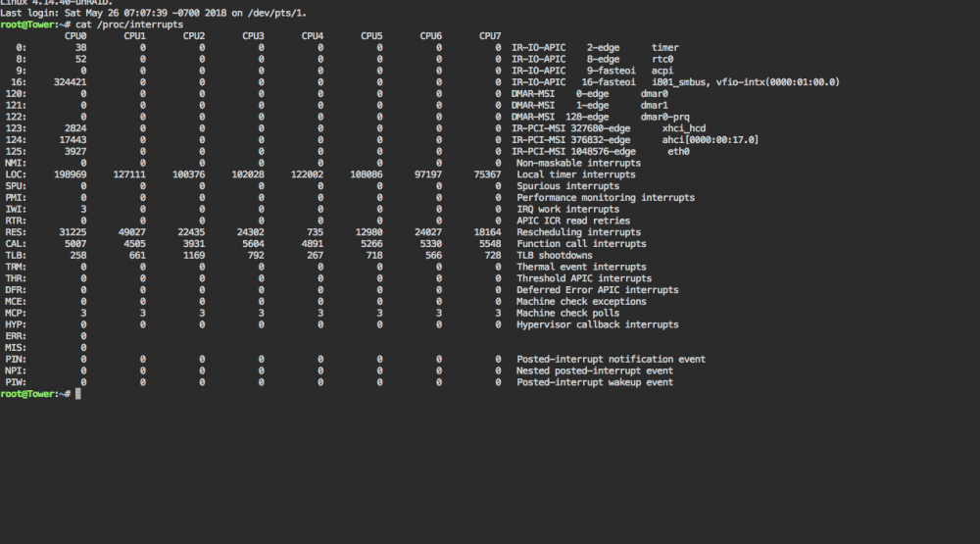The image size is (980, 544).
Task: Click the 'Last login' line text
Action: (x=154, y=13)
